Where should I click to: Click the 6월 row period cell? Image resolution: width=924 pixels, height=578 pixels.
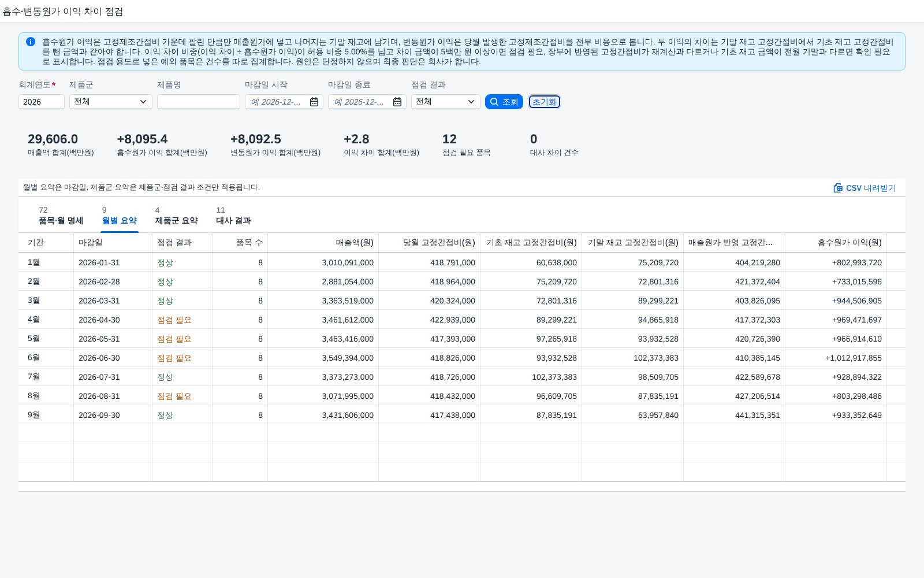click(x=46, y=358)
